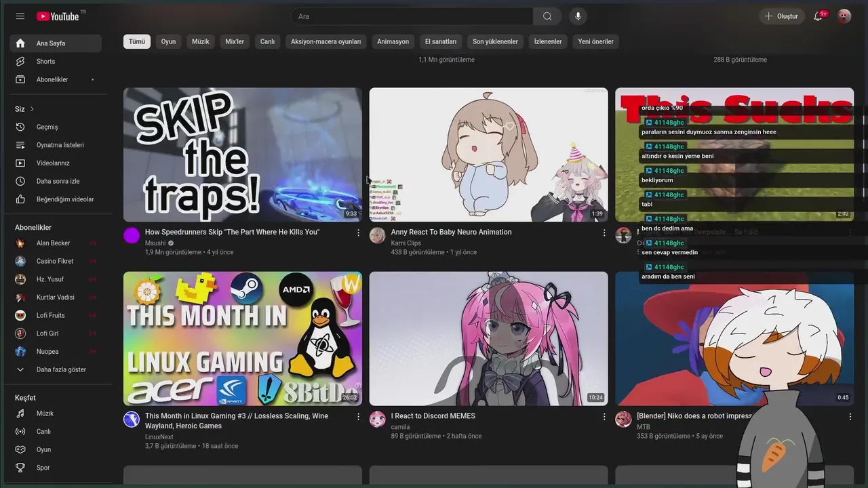
Task: Open Oynatma listeleri
Action: coord(56,145)
